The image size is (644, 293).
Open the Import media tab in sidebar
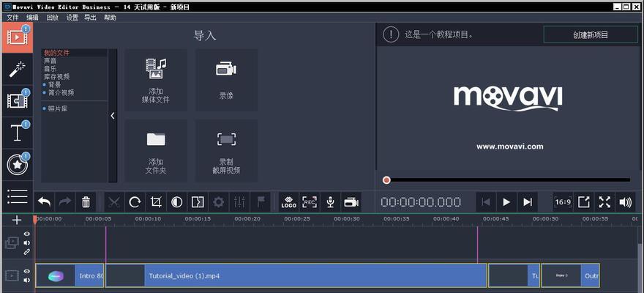click(16, 37)
